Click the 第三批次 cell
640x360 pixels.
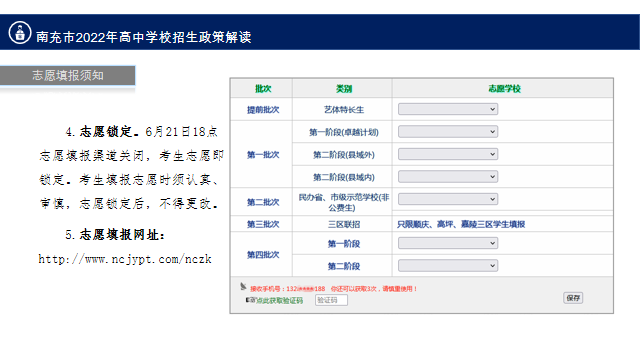(263, 224)
